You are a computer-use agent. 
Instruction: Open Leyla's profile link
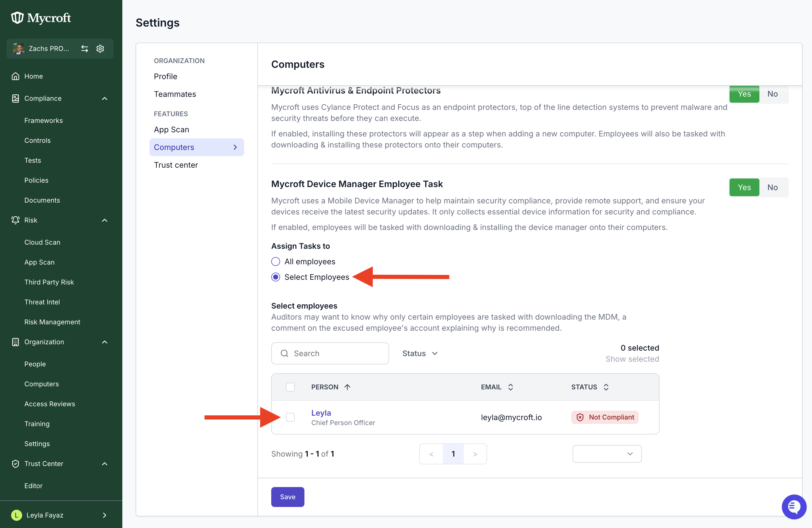coord(321,413)
